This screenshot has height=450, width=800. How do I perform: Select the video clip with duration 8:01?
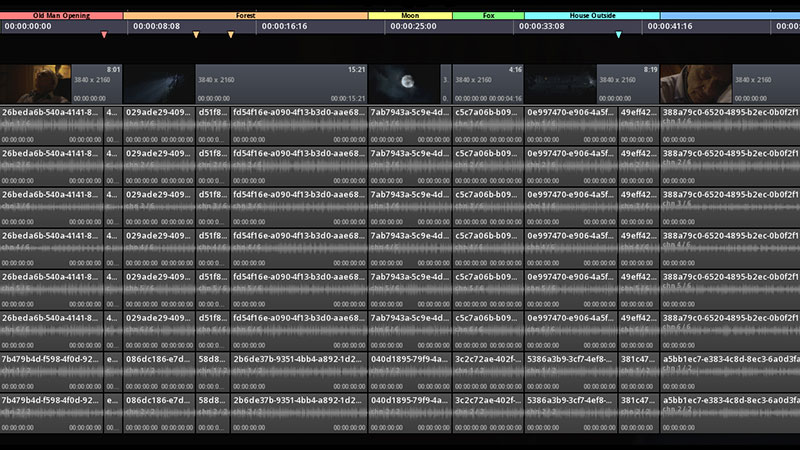[61, 84]
